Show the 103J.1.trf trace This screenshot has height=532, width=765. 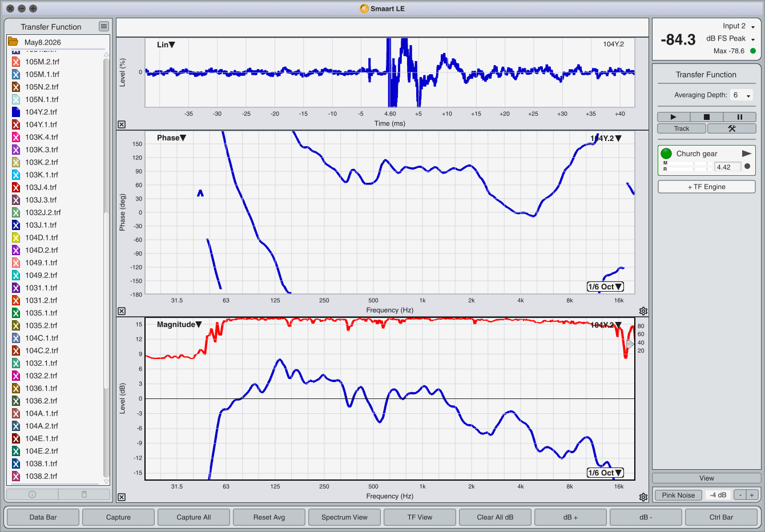[x=16, y=225]
